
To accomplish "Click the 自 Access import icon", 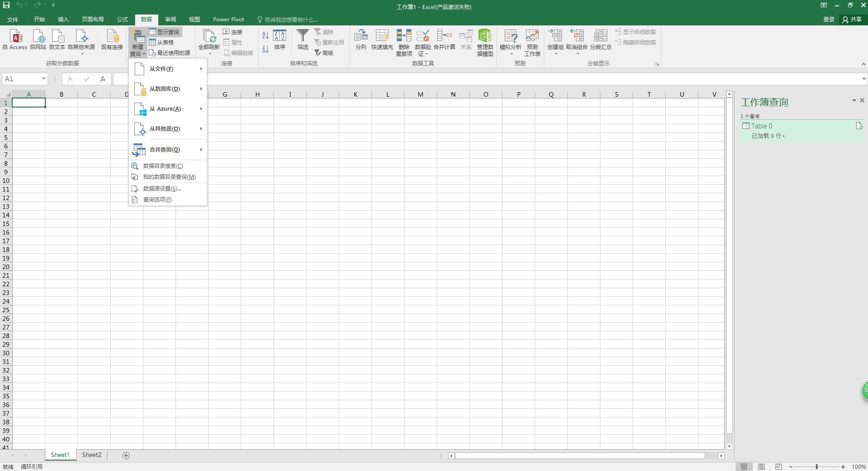I will (x=15, y=39).
